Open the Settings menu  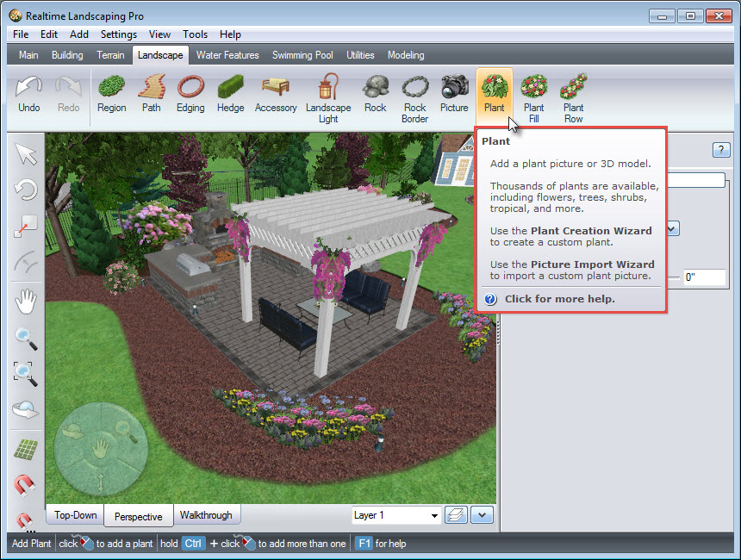tap(119, 34)
